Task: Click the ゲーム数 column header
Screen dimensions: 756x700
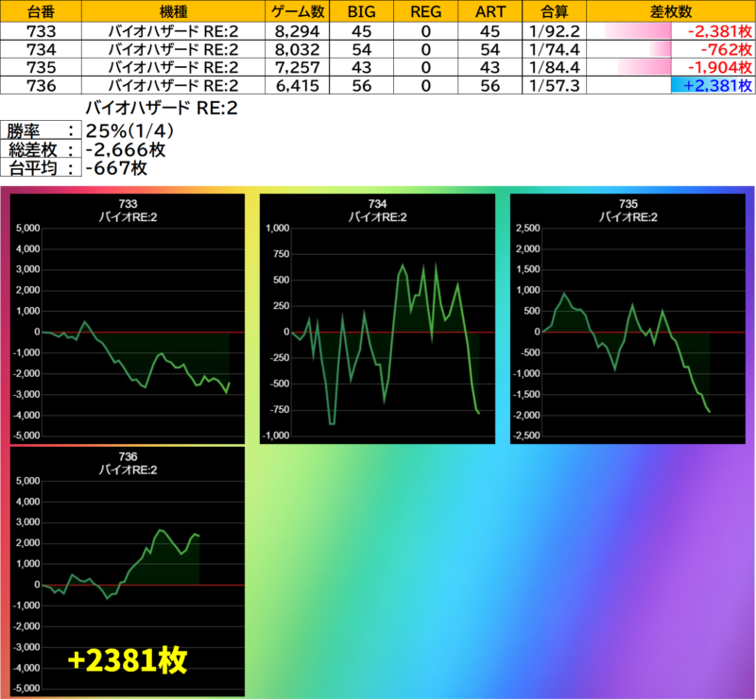Action: coord(297,11)
